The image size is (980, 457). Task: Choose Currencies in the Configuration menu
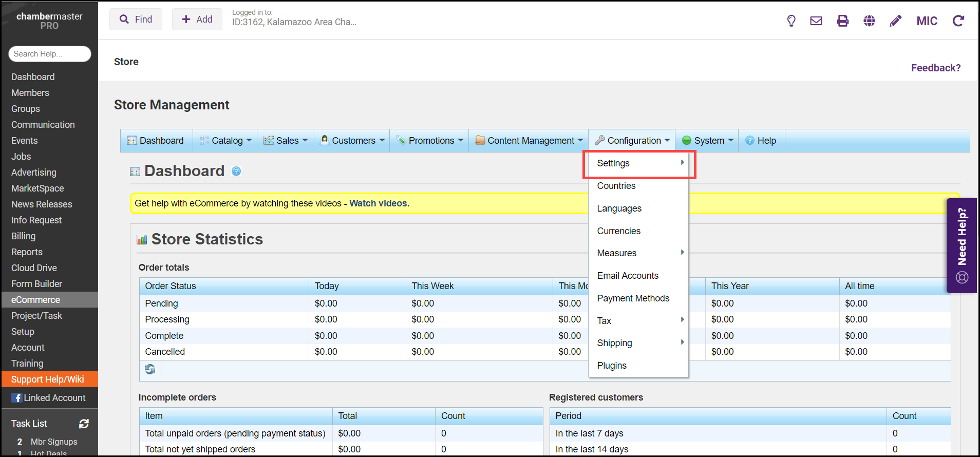click(x=618, y=231)
